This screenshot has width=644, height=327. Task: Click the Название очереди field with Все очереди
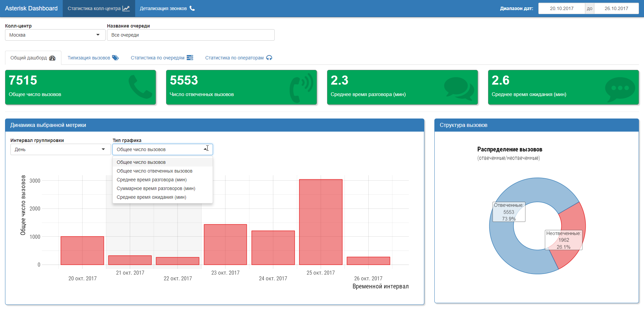pyautogui.click(x=191, y=35)
